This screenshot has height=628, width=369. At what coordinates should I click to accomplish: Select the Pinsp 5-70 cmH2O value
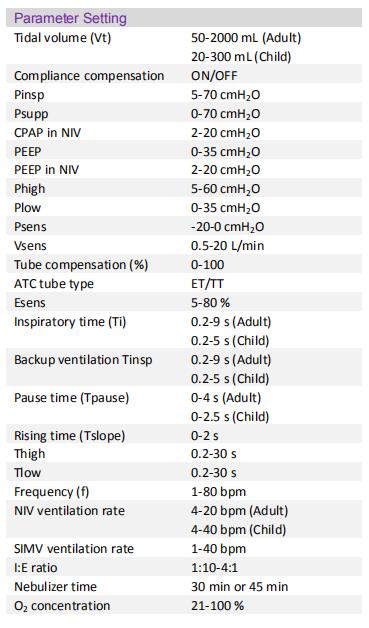click(x=226, y=95)
